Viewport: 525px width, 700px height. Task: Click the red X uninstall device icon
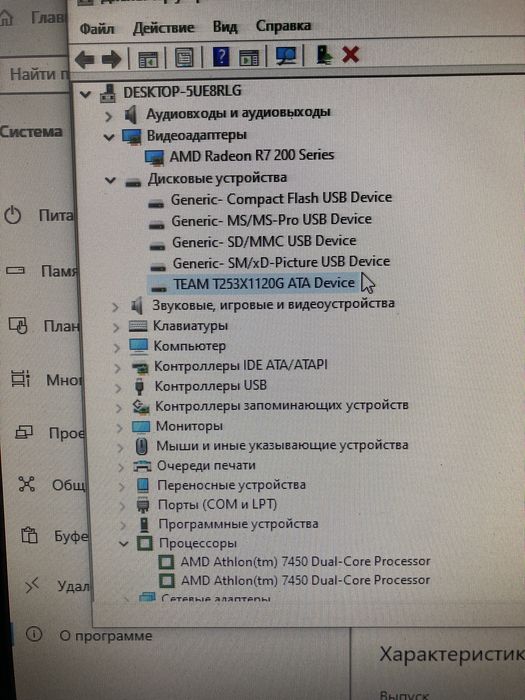pyautogui.click(x=350, y=55)
